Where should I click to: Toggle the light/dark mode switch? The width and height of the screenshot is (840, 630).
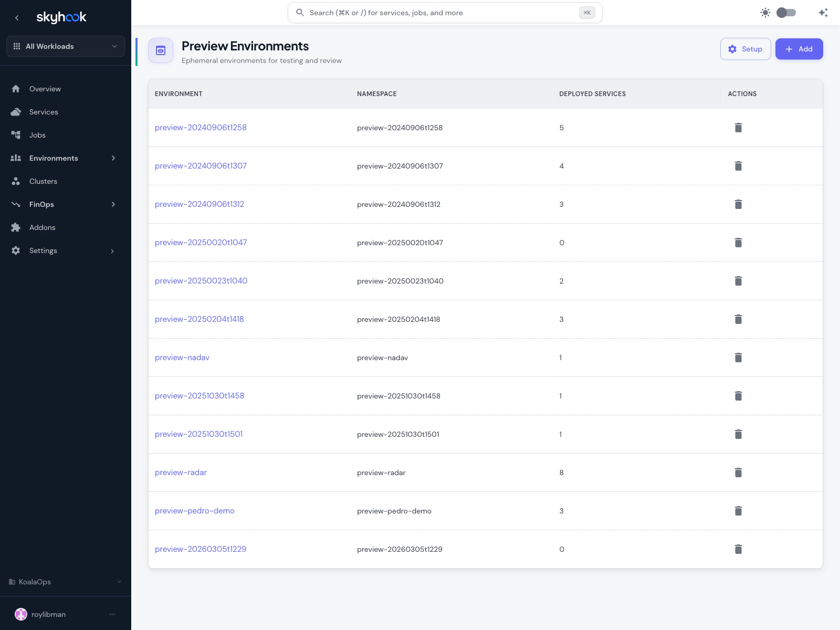pos(785,12)
